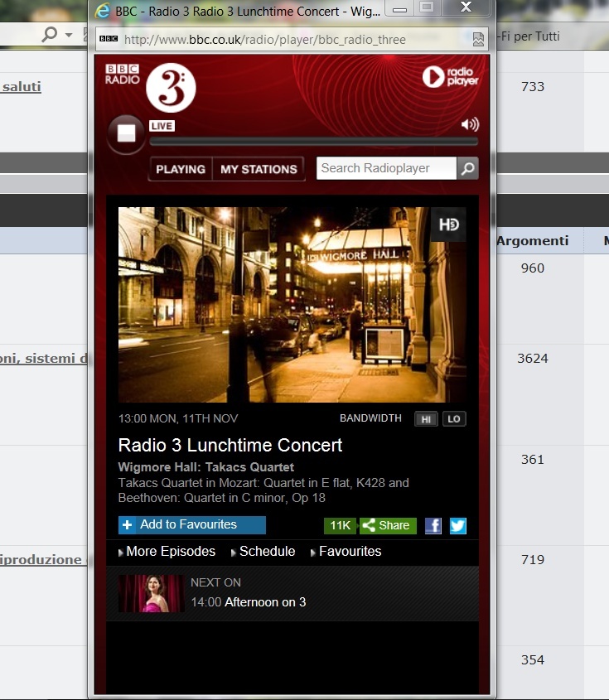Screen dimensions: 609x700
Task: Open the search dropdown arrow in background window
Action: pyautogui.click(x=69, y=34)
